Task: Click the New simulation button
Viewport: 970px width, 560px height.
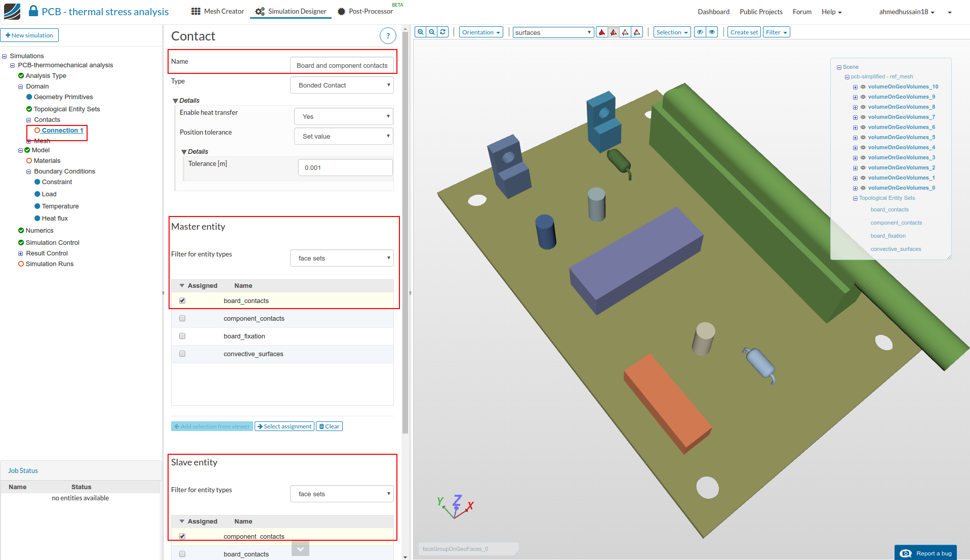Action: [x=29, y=35]
